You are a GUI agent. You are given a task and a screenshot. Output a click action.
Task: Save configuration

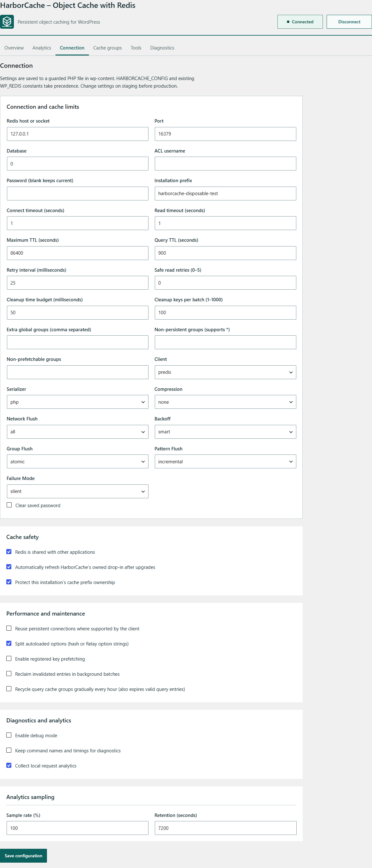click(x=24, y=855)
